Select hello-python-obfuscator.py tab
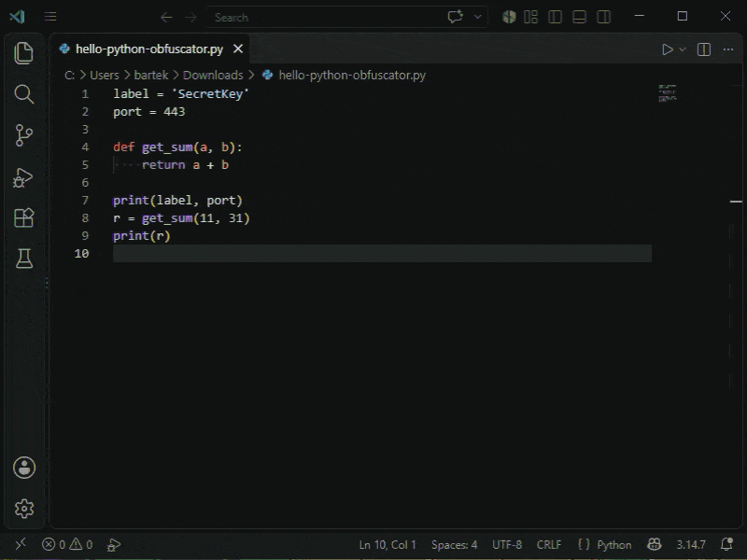The width and height of the screenshot is (747, 560). (149, 49)
